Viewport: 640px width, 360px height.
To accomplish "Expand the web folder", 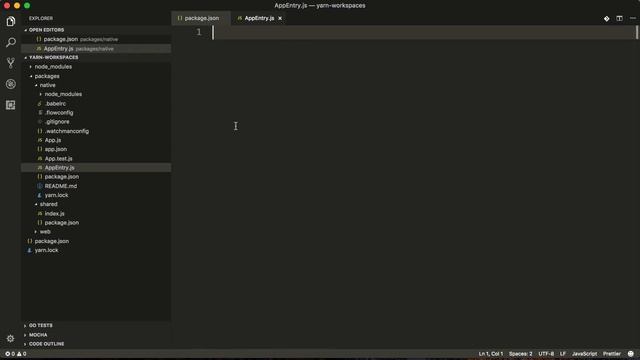I will [45, 232].
